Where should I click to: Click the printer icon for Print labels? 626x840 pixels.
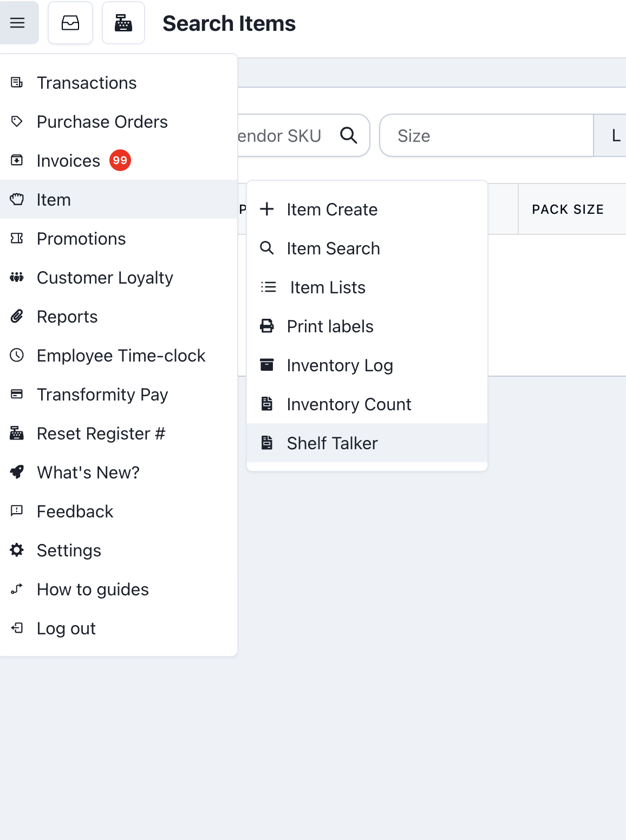pyautogui.click(x=267, y=326)
